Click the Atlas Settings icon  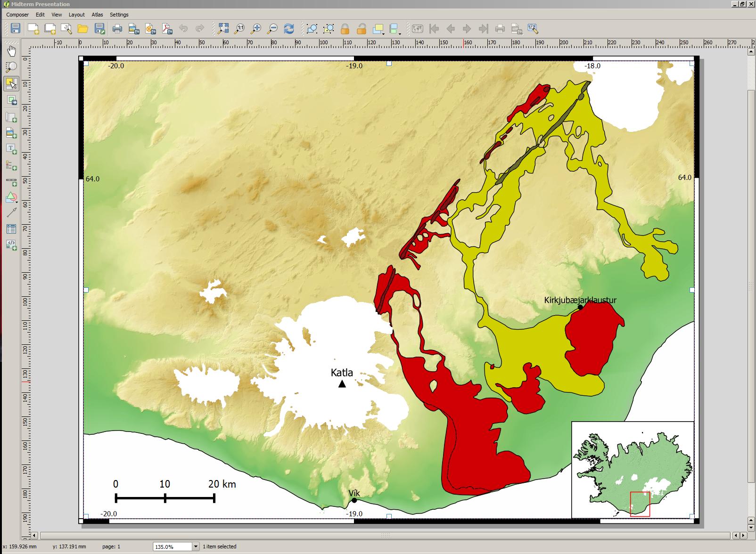point(533,29)
